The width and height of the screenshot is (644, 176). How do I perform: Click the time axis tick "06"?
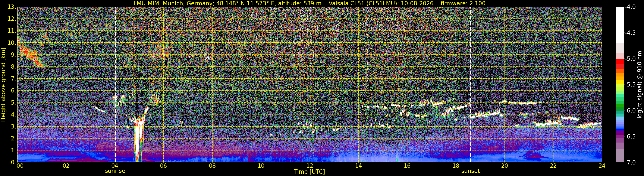[163, 166]
